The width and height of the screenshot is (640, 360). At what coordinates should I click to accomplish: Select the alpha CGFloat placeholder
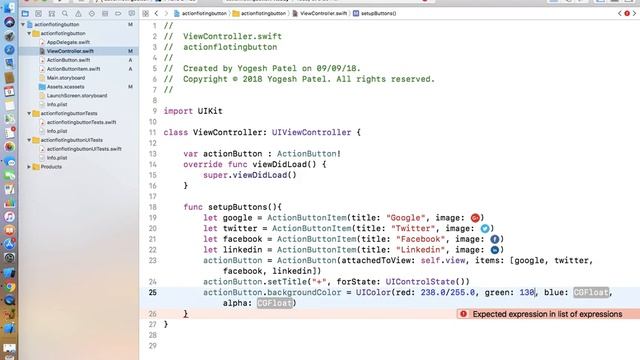click(275, 303)
